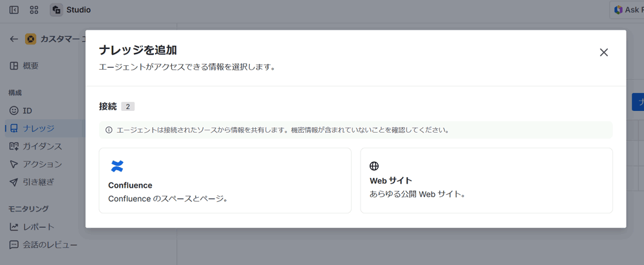
Task: Click the レポート chart icon
Action: coord(14,227)
